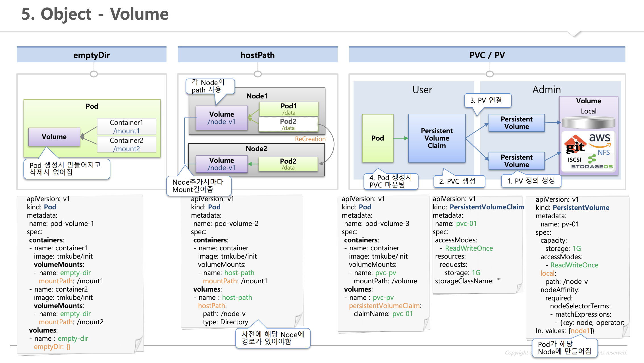The image size is (644, 363).
Task: Click the orange 'node1' value
Action: tap(580, 331)
